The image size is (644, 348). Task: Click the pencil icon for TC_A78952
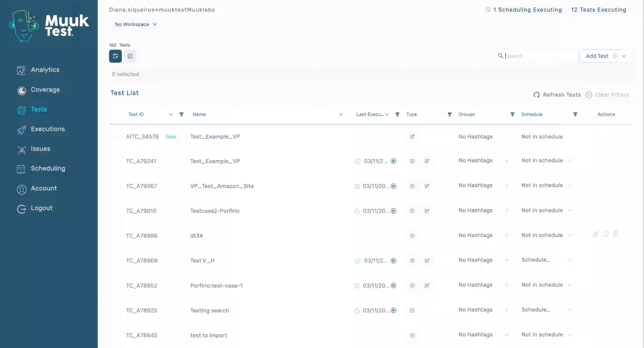427,286
